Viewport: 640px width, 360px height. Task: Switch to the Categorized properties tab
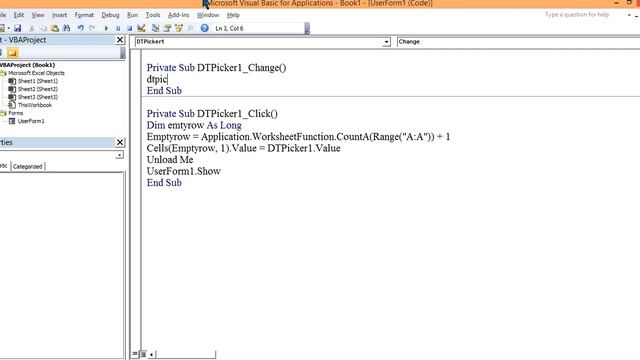coord(28,167)
